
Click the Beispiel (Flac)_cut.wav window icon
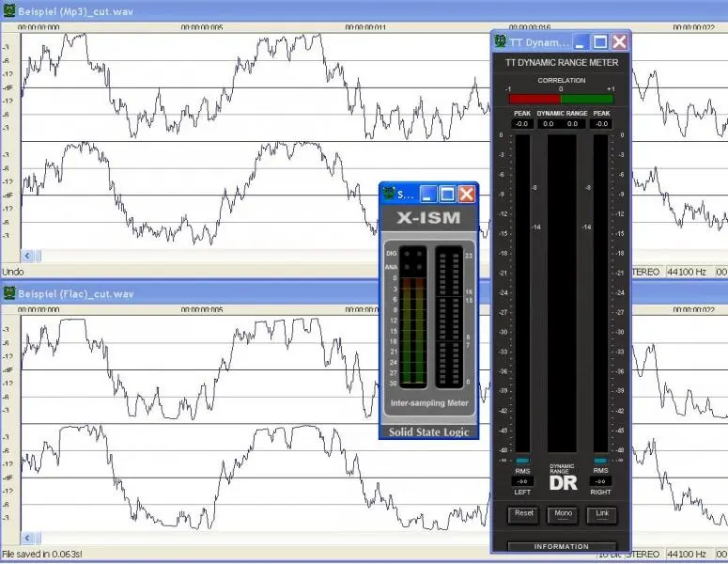coord(8,294)
